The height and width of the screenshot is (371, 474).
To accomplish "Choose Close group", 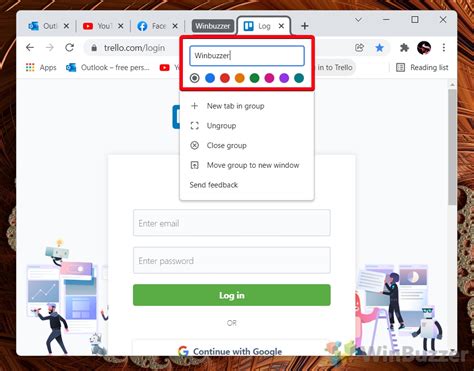I will pos(247,145).
